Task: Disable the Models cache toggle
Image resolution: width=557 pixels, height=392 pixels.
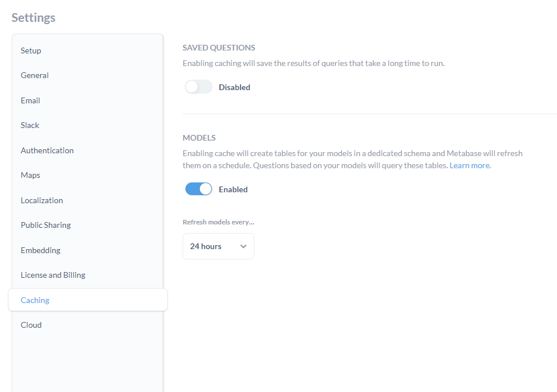Action: (198, 189)
